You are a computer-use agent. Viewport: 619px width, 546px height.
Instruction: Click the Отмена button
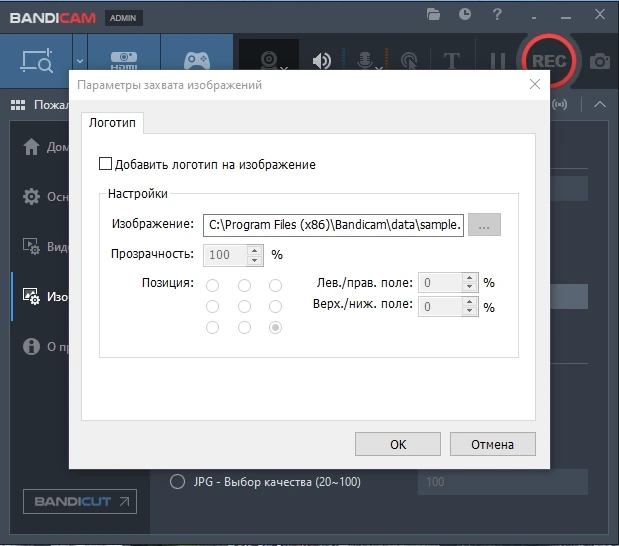click(493, 444)
